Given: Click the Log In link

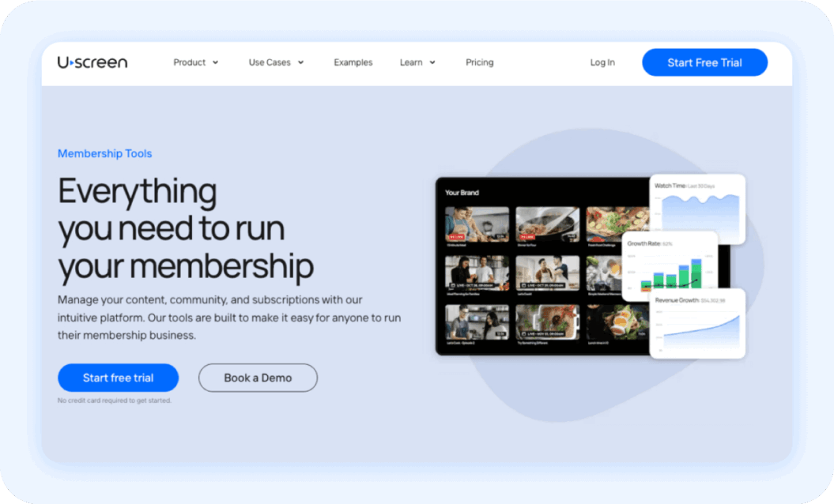Looking at the screenshot, I should coord(602,62).
